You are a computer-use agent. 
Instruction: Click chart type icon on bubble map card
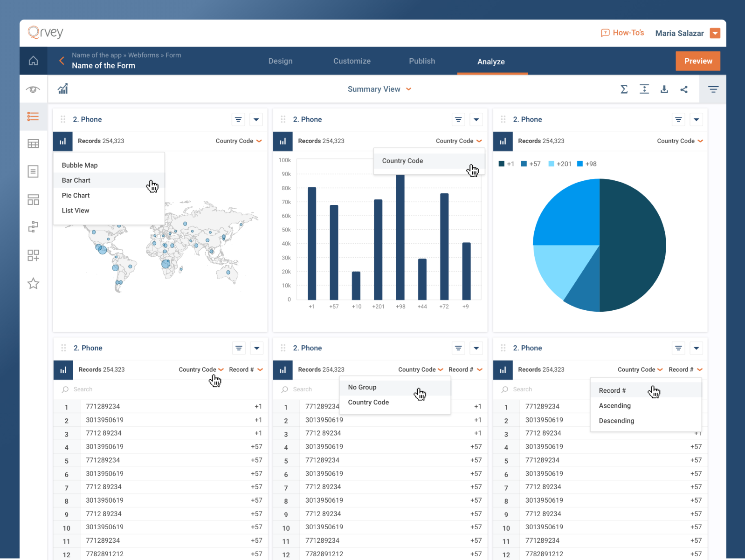click(x=63, y=141)
